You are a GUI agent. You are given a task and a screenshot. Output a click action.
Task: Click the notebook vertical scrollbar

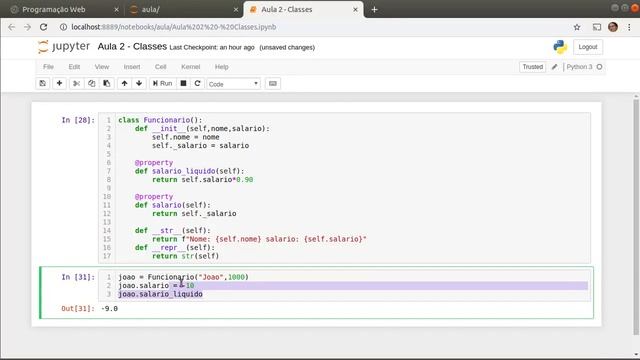tap(636, 216)
